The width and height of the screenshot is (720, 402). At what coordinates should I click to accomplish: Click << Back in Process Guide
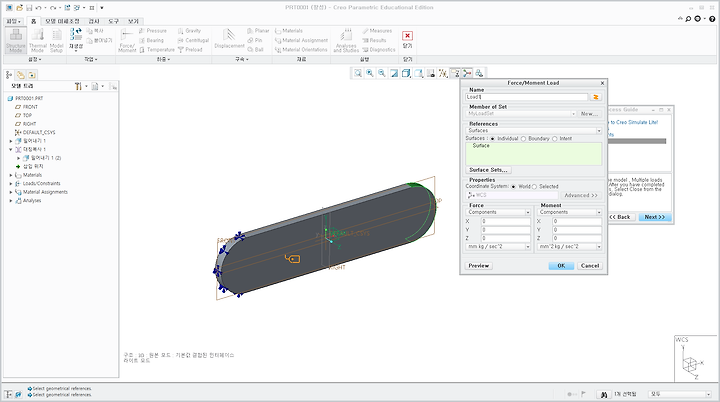click(620, 217)
